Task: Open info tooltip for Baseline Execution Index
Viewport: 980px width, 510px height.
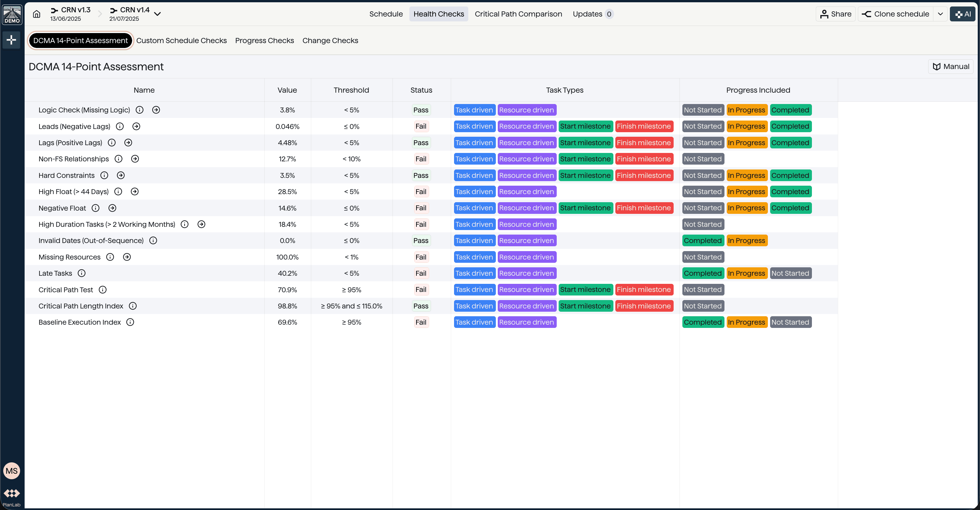Action: coord(130,322)
